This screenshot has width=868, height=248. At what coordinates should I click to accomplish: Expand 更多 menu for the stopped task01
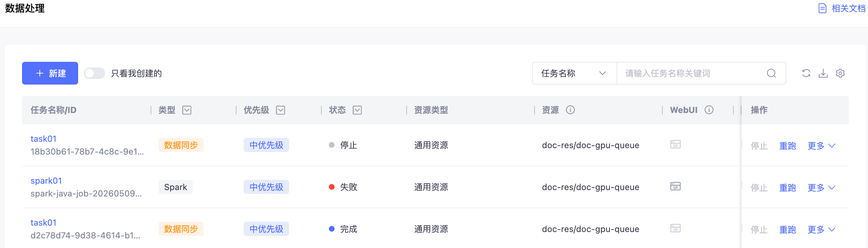821,146
